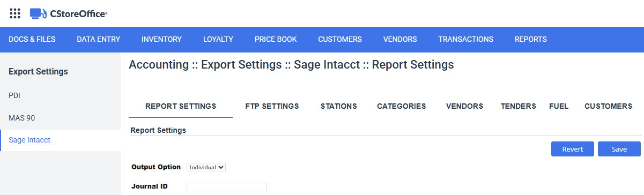Open the DOCS & FILES menu
The image size is (644, 195).
32,39
